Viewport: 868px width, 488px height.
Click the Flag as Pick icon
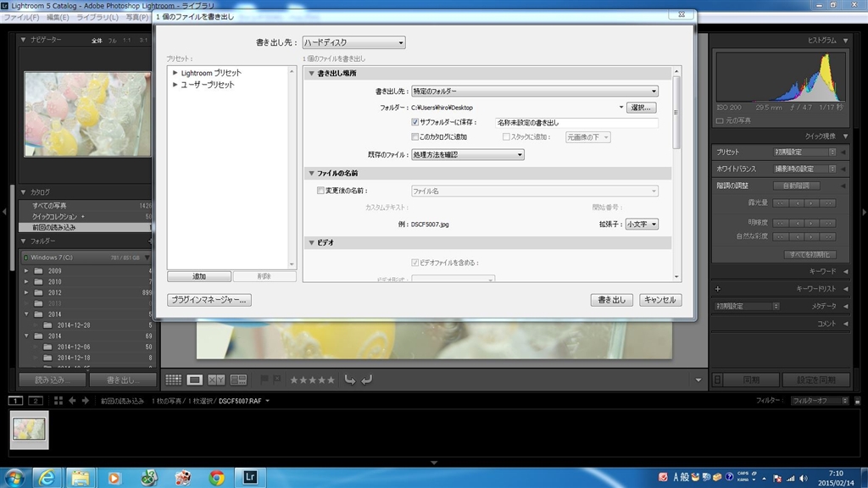click(x=264, y=380)
